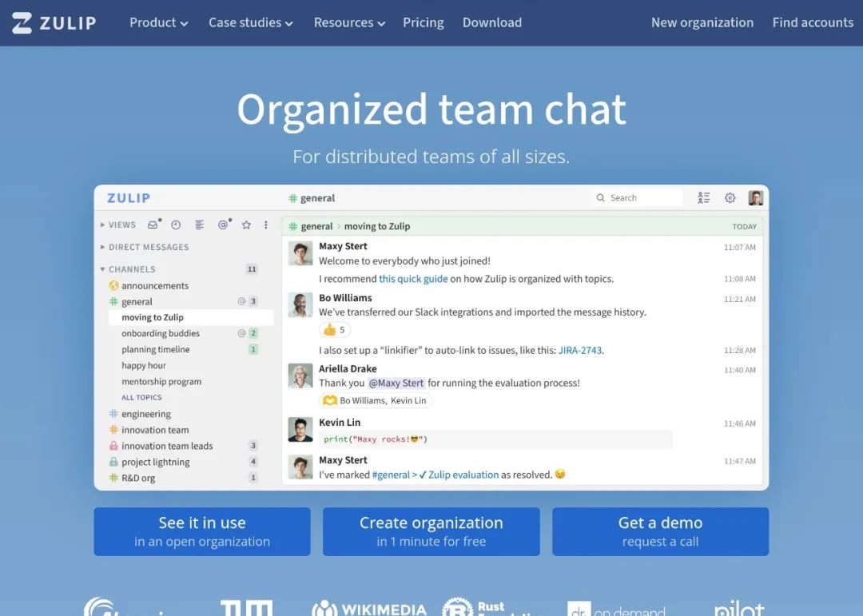Image resolution: width=863 pixels, height=616 pixels.
Task: Click this quick guide link
Action: point(413,279)
